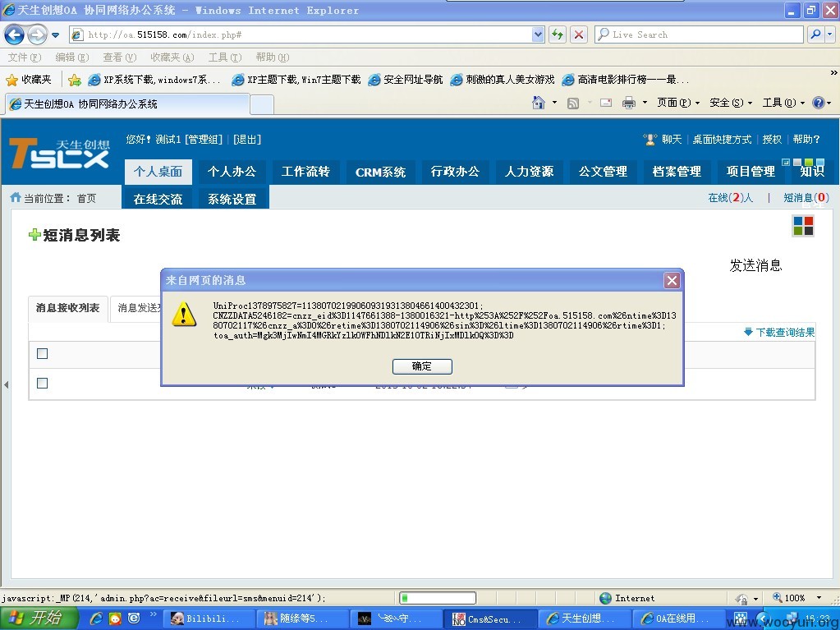Viewport: 840px width, 630px height.
Task: Pick the light blue theme color swatch
Action: pos(820,162)
